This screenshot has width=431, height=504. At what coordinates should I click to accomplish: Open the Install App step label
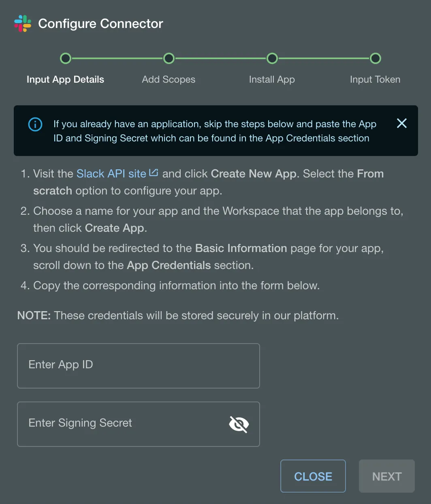click(272, 79)
